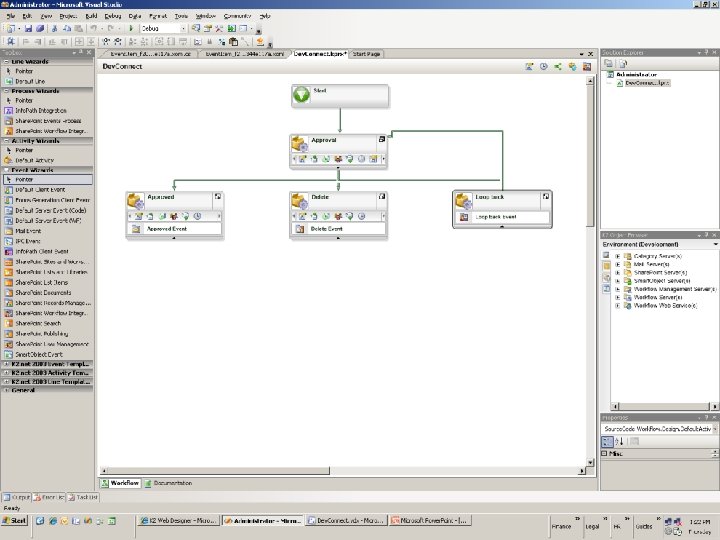
Task: Expand the Workflow Server(s) node
Action: tap(618, 298)
